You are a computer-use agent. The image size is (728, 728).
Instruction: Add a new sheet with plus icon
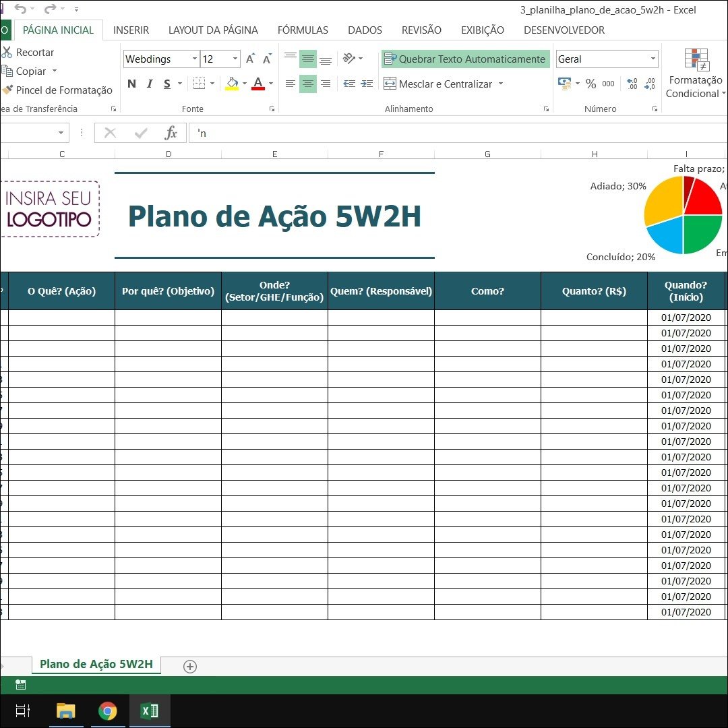pyautogui.click(x=190, y=666)
